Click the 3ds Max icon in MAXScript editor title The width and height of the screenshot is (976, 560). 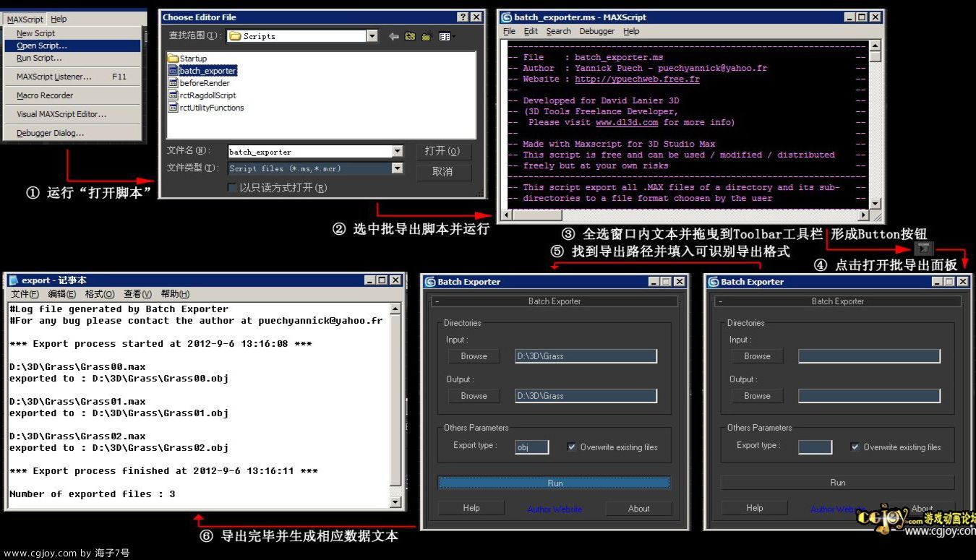507,17
